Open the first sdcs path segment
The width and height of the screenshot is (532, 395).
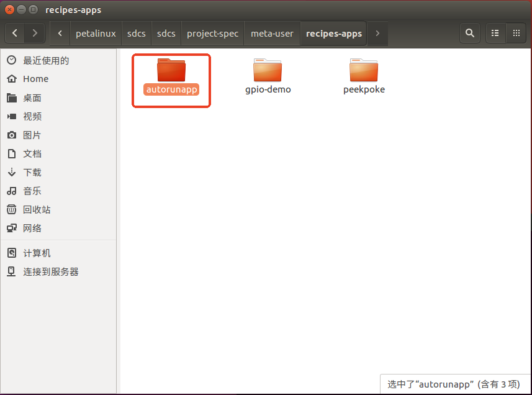[137, 34]
